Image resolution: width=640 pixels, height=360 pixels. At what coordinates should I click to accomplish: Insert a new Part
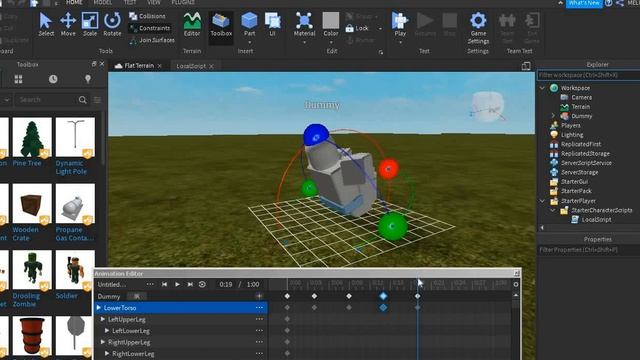[249, 24]
